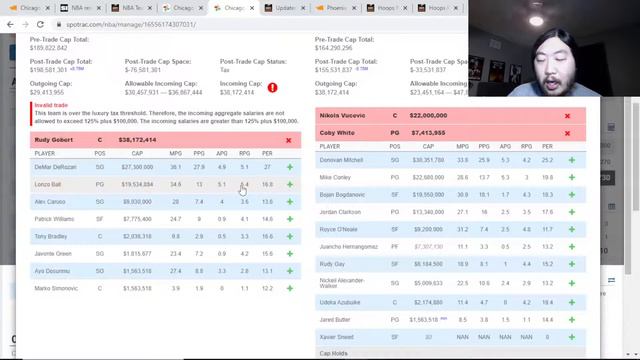
Task: Add Ayo Dosunmu to trade
Action: [x=290, y=271]
